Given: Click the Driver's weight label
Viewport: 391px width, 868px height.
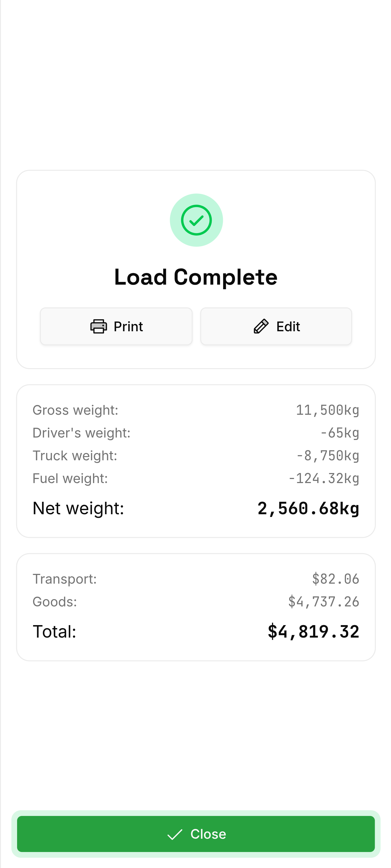Looking at the screenshot, I should (82, 433).
